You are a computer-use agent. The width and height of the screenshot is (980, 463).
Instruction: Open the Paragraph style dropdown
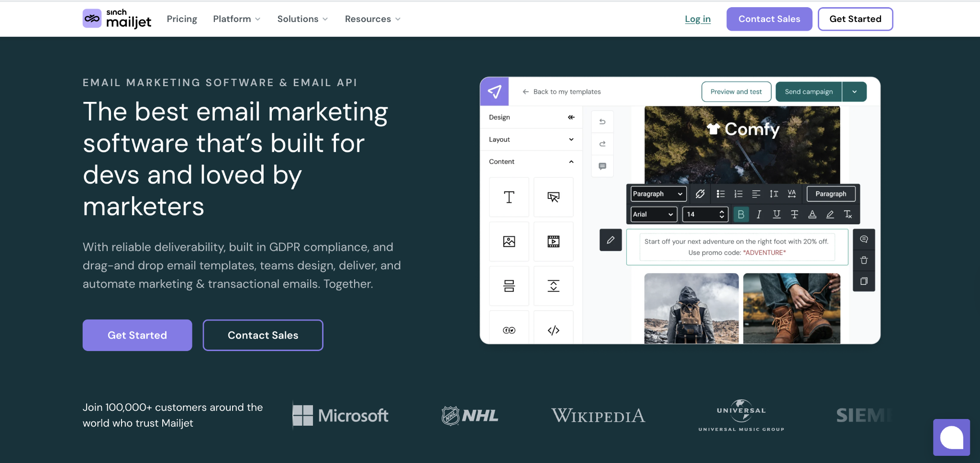pyautogui.click(x=657, y=194)
